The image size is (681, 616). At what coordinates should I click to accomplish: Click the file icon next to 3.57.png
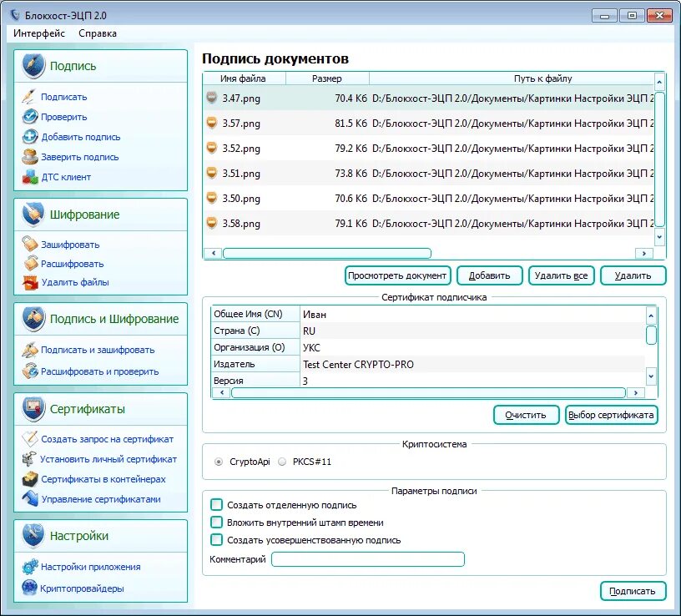tap(211, 123)
